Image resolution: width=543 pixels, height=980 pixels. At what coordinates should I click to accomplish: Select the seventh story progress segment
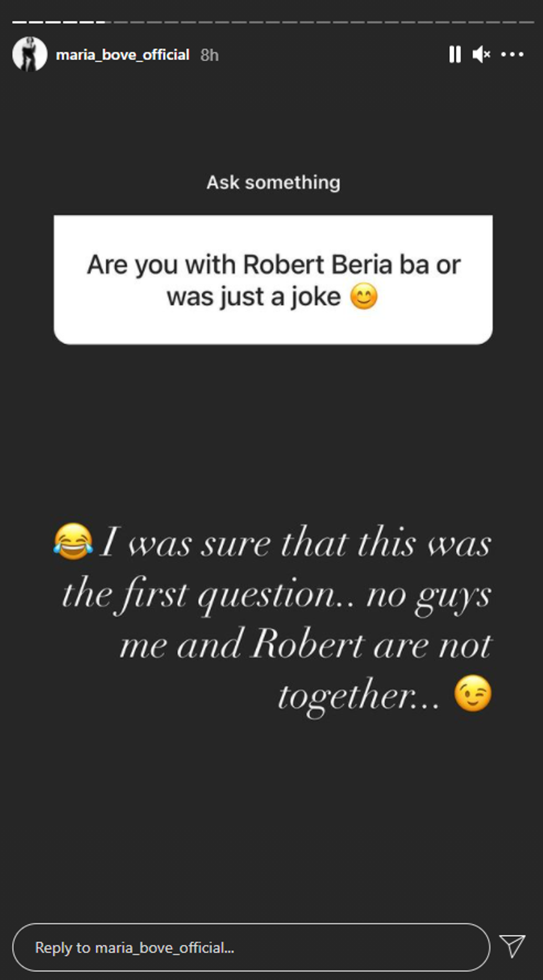(121, 22)
